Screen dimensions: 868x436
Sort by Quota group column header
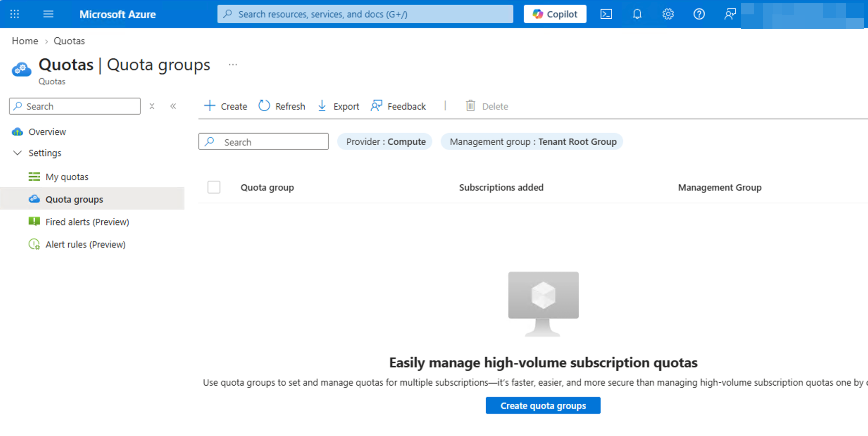[267, 187]
